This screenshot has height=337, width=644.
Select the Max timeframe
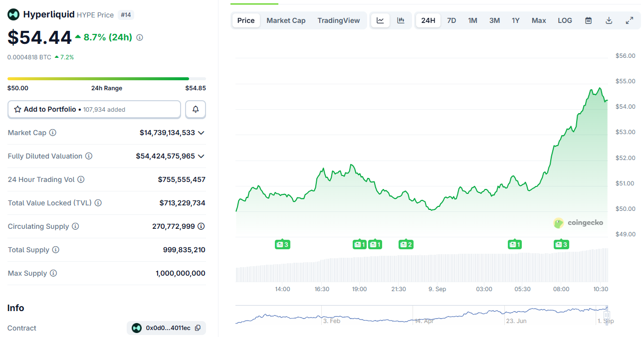pos(539,20)
